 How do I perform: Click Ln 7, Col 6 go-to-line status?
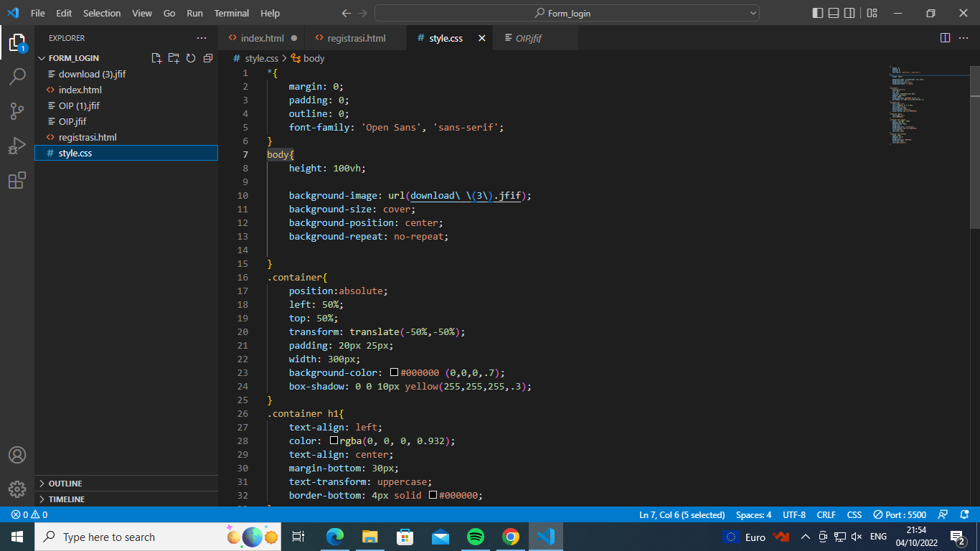682,514
